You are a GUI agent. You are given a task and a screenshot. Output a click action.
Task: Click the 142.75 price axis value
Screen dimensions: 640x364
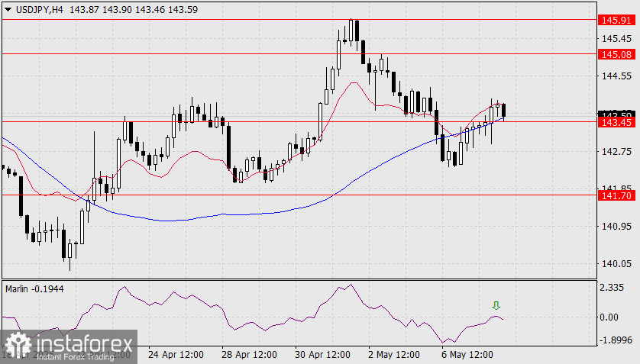point(617,152)
